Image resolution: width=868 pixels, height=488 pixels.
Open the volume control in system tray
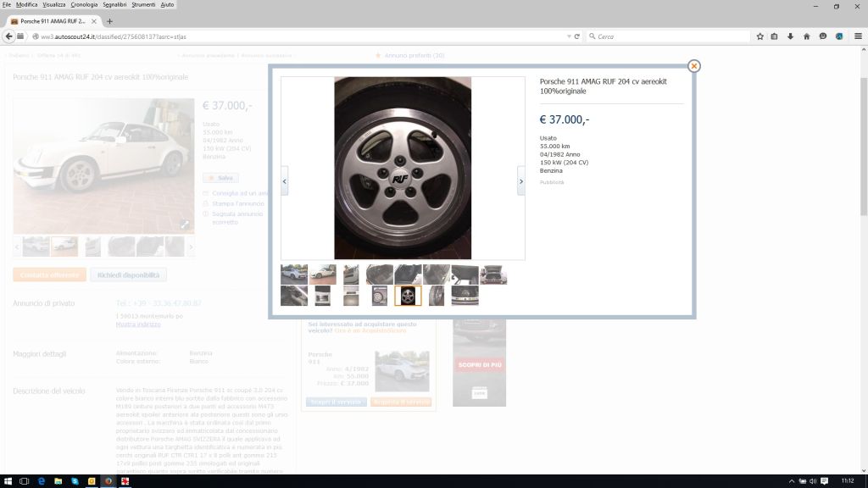tap(813, 481)
